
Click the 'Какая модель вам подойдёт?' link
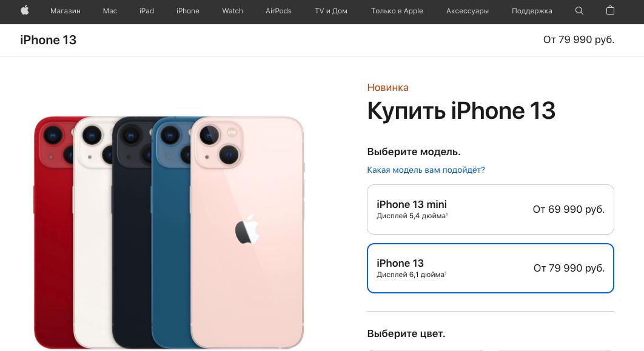426,170
